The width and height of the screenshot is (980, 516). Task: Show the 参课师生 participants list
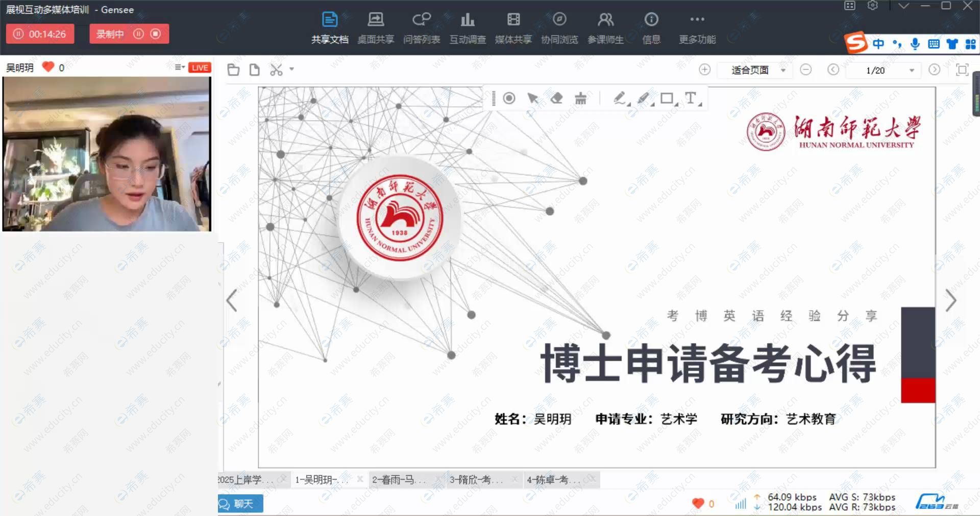point(605,28)
